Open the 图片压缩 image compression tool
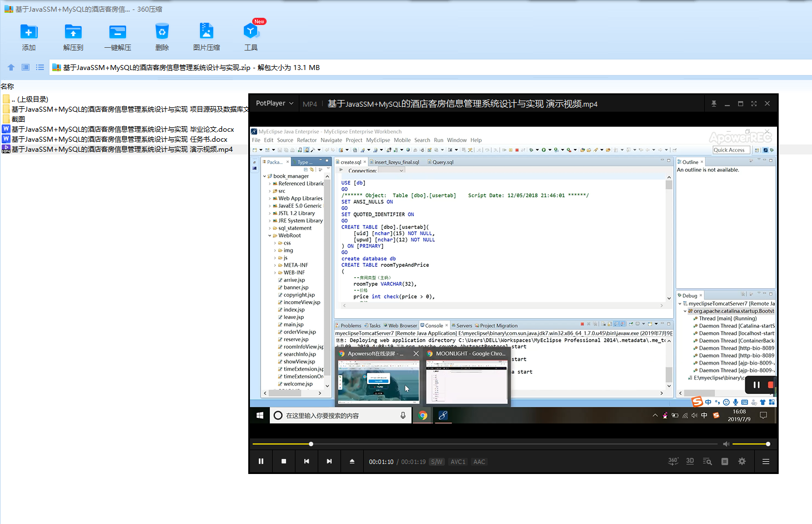Screen dimensions: 812x524 (207, 32)
